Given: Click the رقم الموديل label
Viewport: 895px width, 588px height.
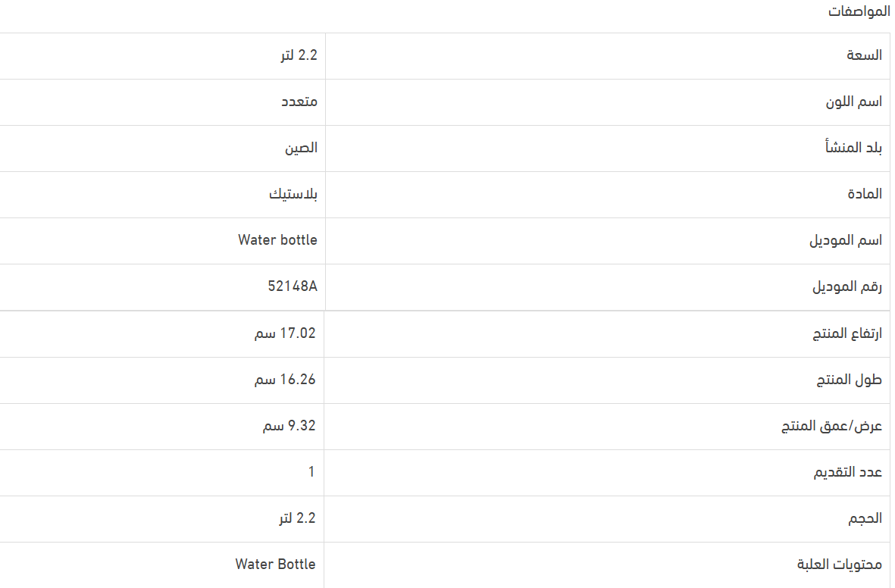Looking at the screenshot, I should pos(847,286).
